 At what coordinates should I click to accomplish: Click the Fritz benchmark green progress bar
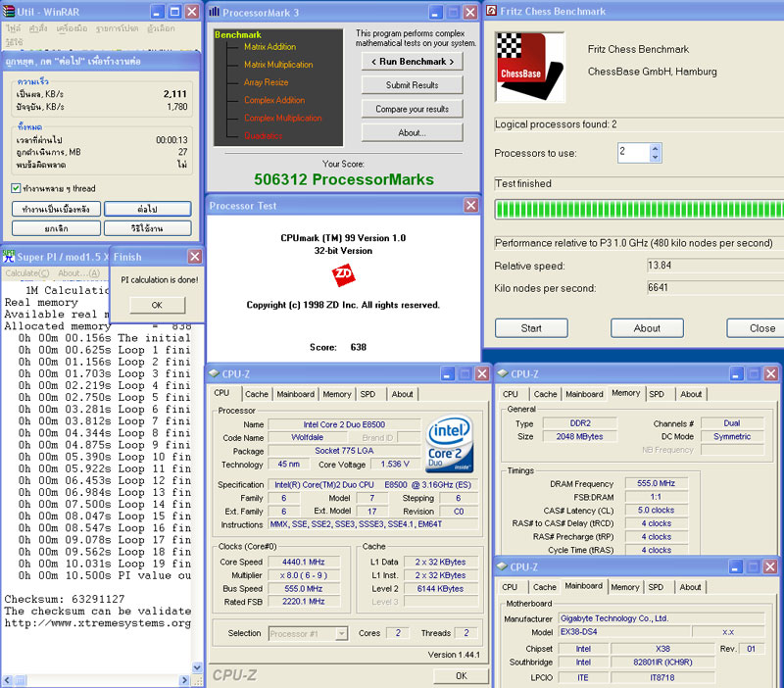639,209
